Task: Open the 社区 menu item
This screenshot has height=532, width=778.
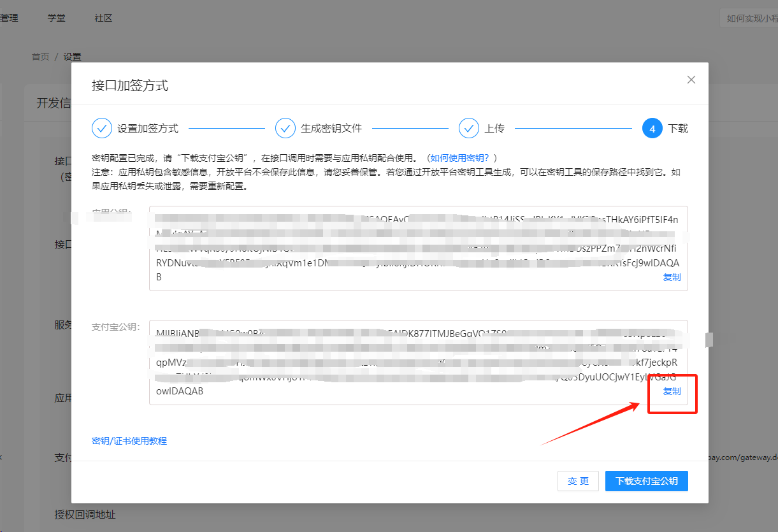Action: tap(103, 18)
